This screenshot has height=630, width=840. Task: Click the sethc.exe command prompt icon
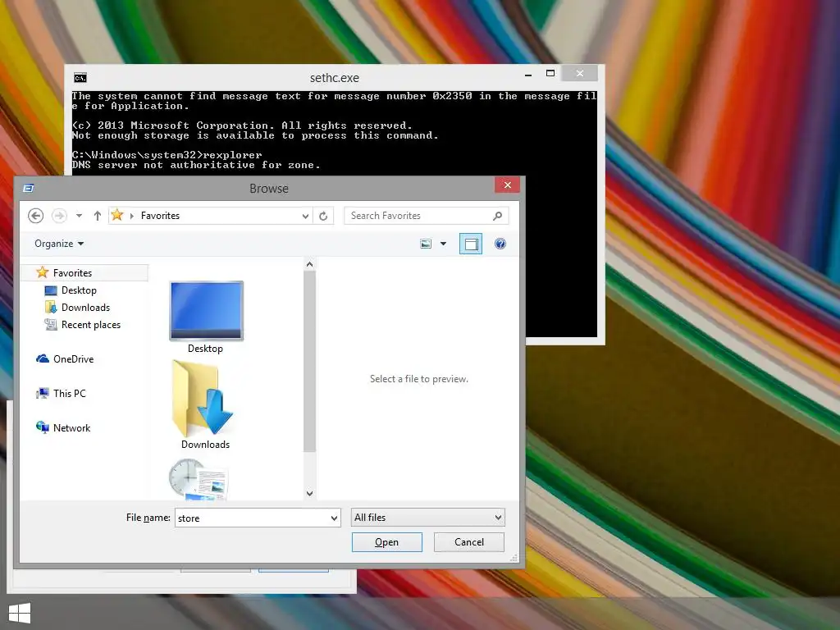80,78
